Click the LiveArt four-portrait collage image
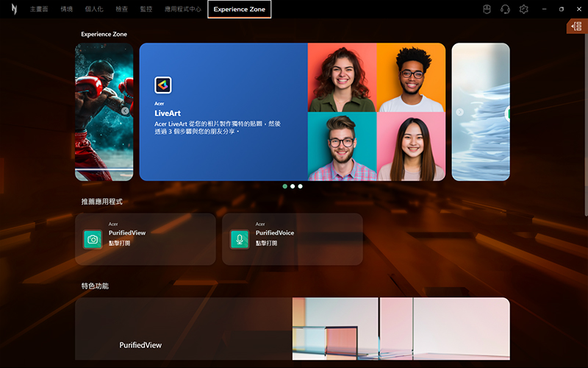This screenshot has height=368, width=588. 376,112
